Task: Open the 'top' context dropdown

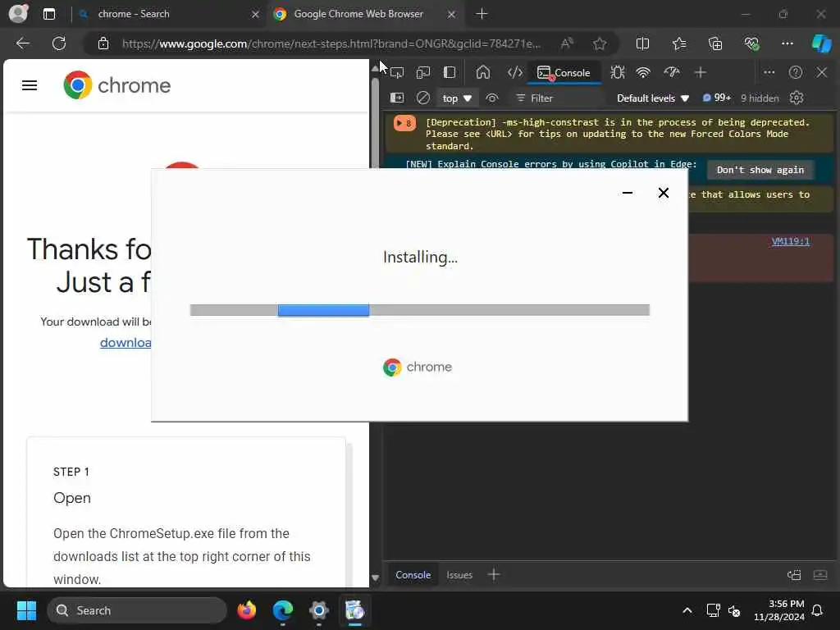Action: (x=456, y=98)
